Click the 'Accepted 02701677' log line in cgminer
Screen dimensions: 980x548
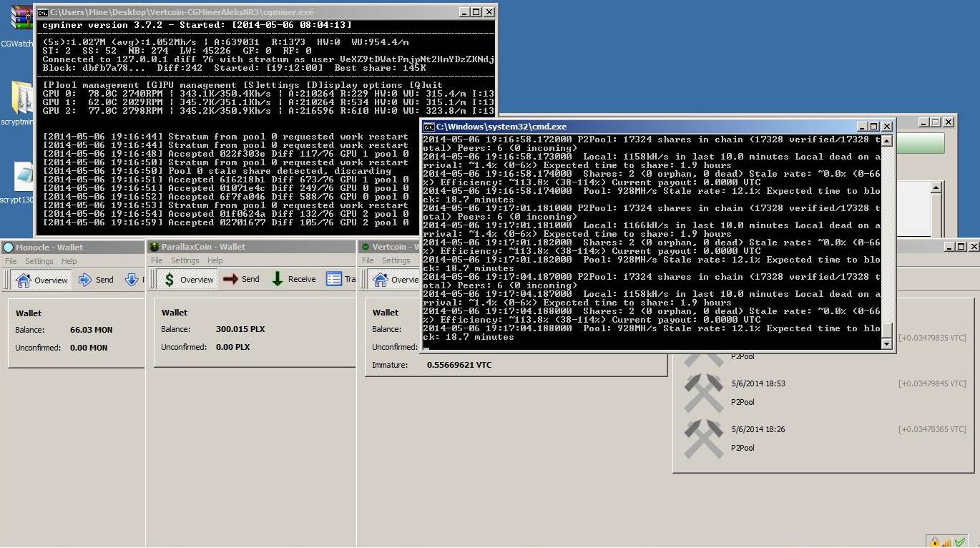225,222
